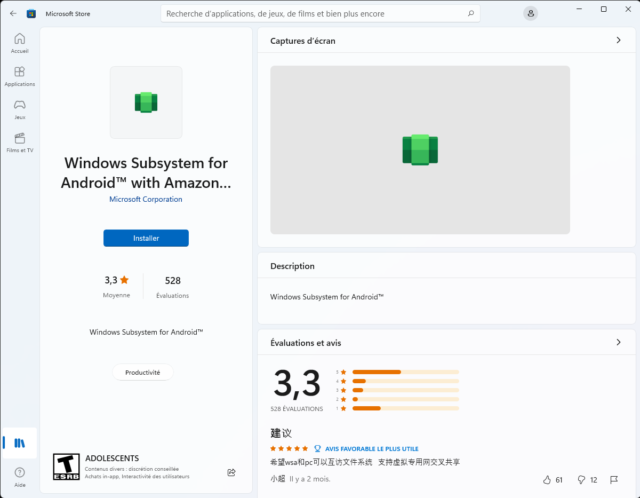This screenshot has height=498, width=640.
Task: Flag the review as inappropriate
Action: (614, 480)
